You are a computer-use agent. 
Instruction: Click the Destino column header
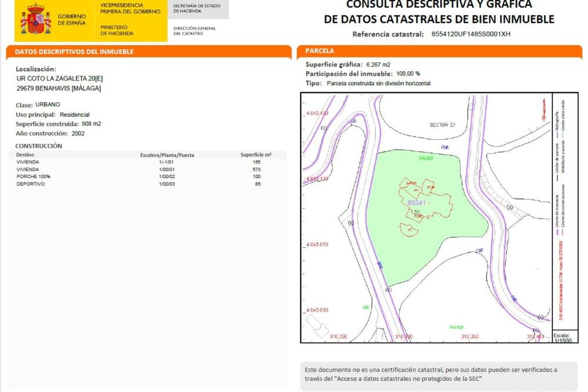pyautogui.click(x=25, y=154)
